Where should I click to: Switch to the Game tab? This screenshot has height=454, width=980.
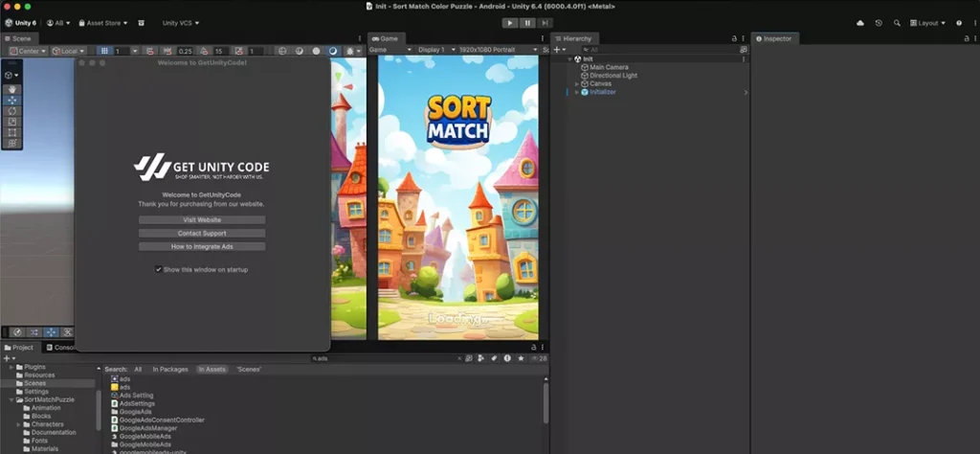pyautogui.click(x=385, y=38)
